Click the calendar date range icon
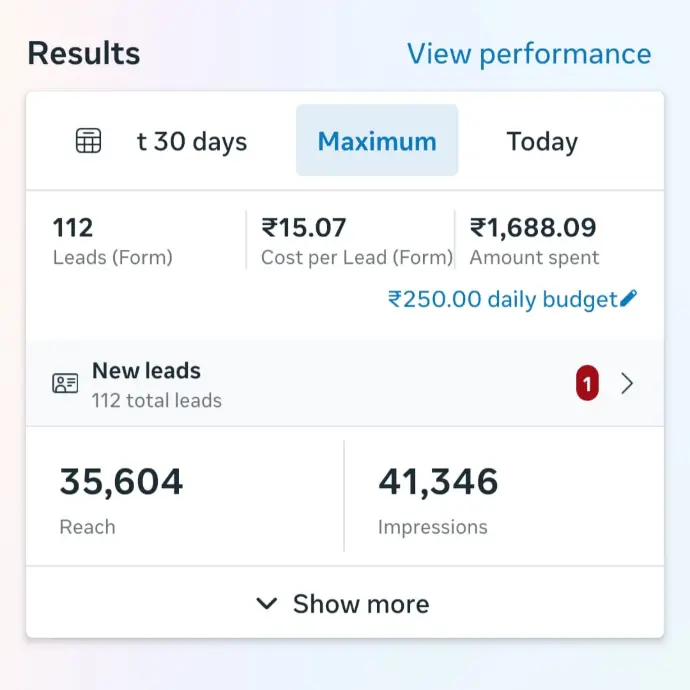The image size is (690, 690). 89,141
